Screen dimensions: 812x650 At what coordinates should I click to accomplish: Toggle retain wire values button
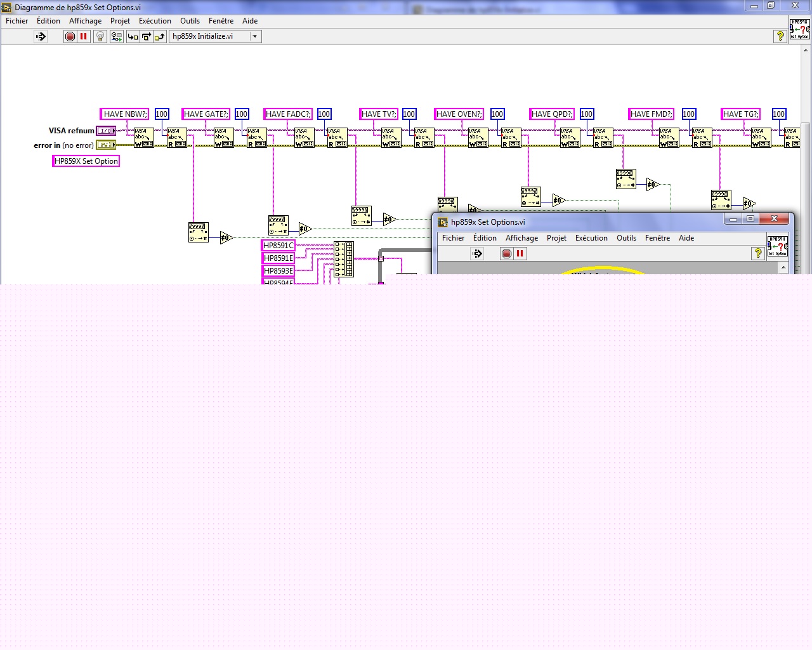[x=117, y=36]
